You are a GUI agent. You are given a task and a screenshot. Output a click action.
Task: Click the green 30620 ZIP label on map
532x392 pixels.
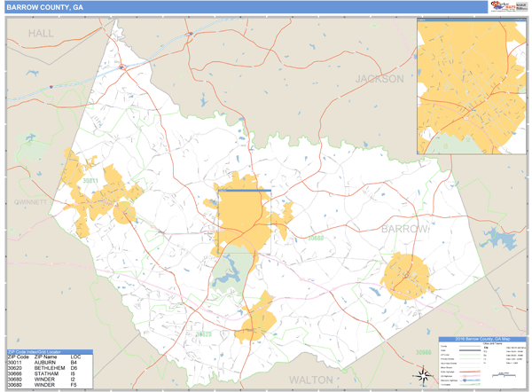pyautogui.click(x=204, y=334)
